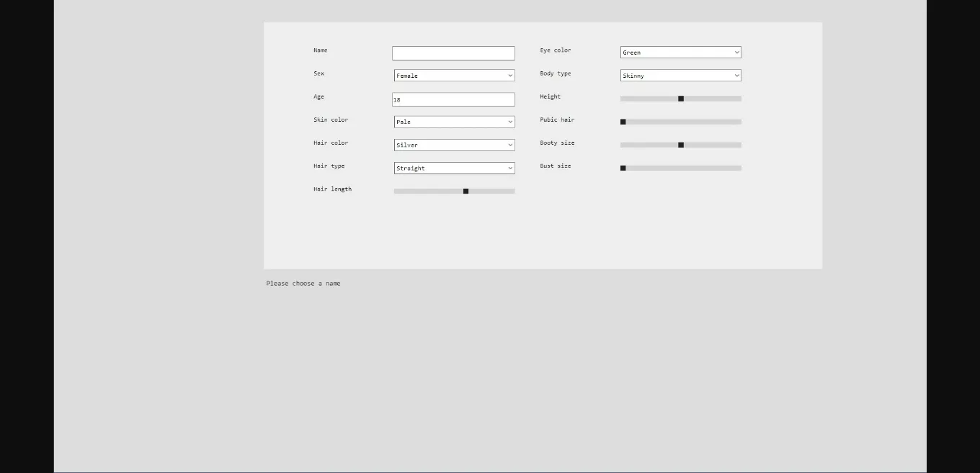
Task: Click the Hair length label
Action: point(332,189)
